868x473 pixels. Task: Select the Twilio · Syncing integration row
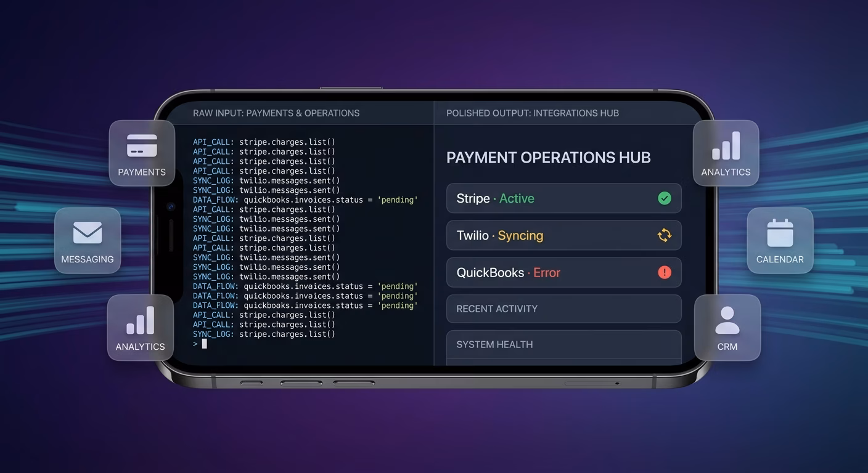[564, 235]
